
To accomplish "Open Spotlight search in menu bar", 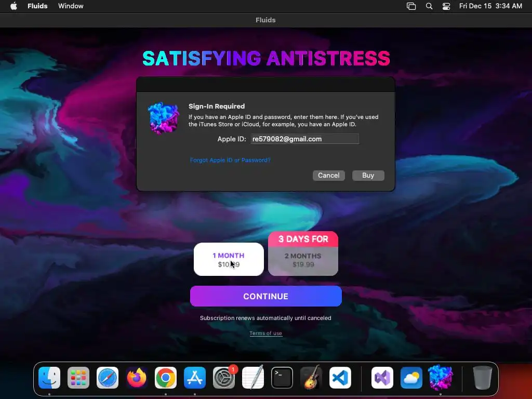I will tap(429, 6).
